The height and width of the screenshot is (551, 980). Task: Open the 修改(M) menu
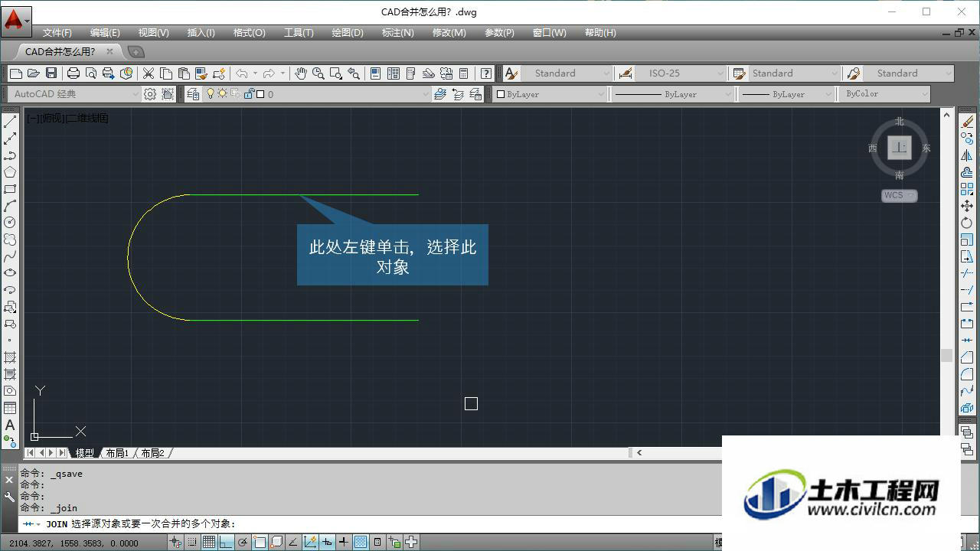tap(449, 33)
